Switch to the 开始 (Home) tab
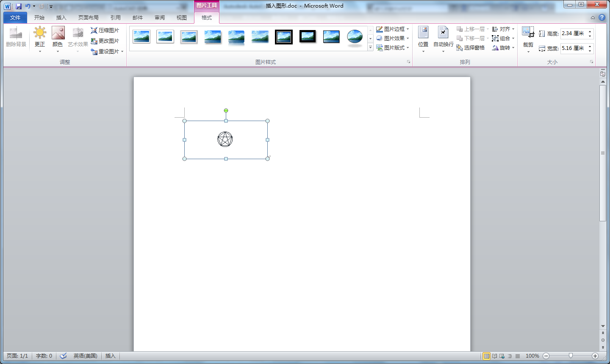This screenshot has width=610, height=364. [39, 17]
